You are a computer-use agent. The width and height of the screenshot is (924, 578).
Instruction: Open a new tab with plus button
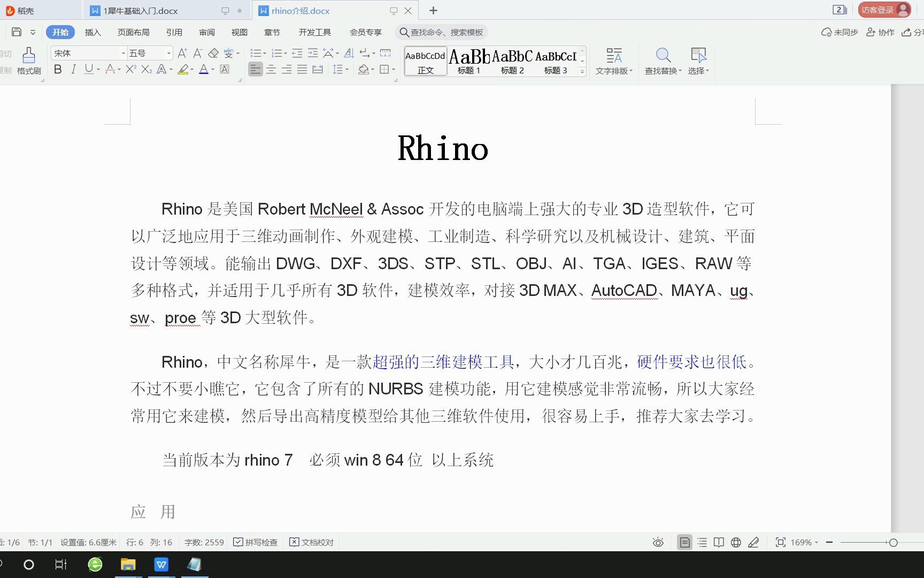[x=434, y=11]
